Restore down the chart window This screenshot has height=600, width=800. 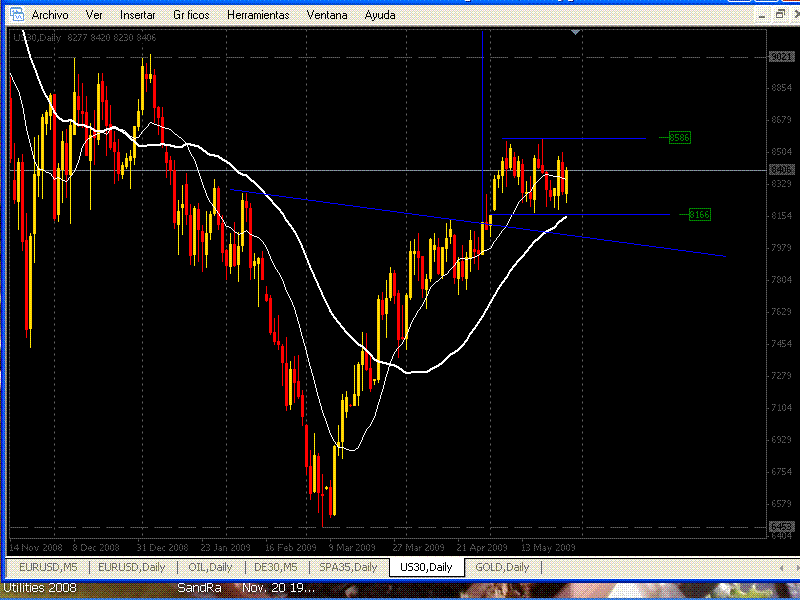780,14
